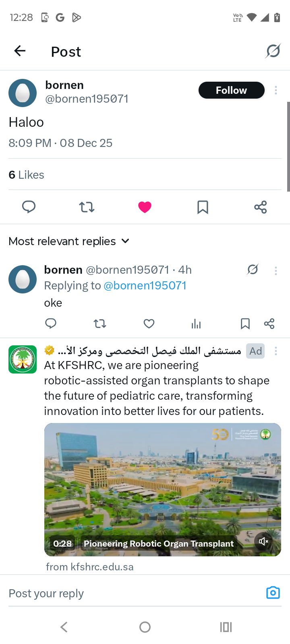Tap the back arrow in the header
The width and height of the screenshot is (290, 644).
(x=20, y=51)
